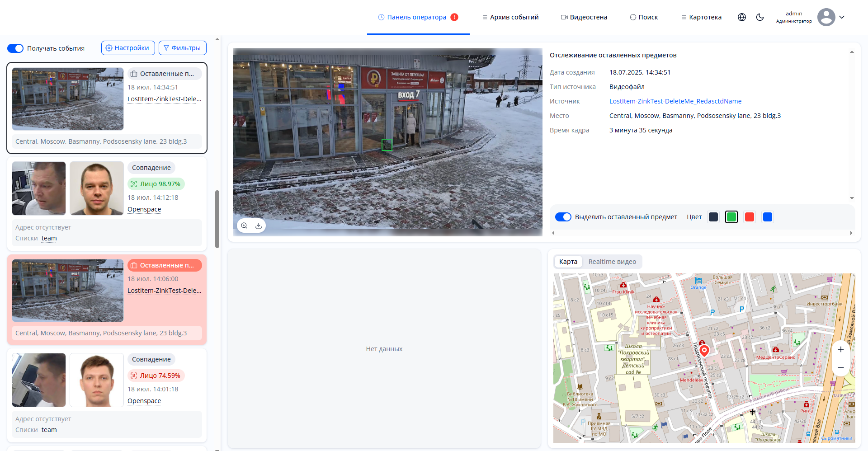Click the magnifier zoom icon on image
The height and width of the screenshot is (451, 868).
244,225
